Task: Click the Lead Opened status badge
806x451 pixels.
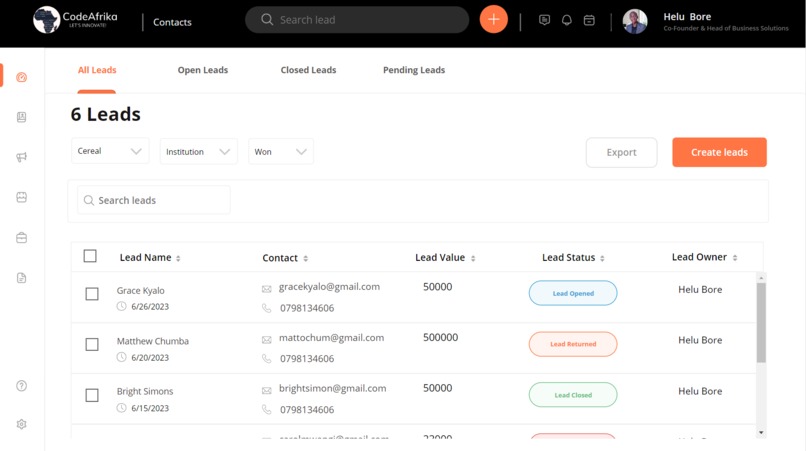Action: point(573,293)
